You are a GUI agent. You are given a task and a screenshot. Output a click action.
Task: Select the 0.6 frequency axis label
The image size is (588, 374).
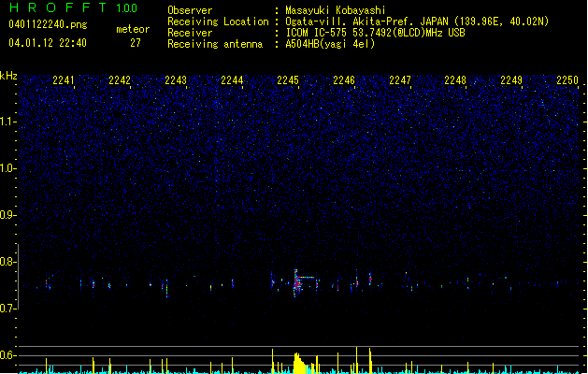tap(7, 355)
